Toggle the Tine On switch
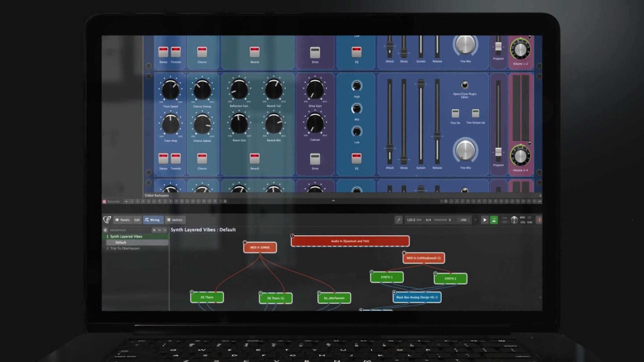The height and width of the screenshot is (362, 644). pos(455,113)
